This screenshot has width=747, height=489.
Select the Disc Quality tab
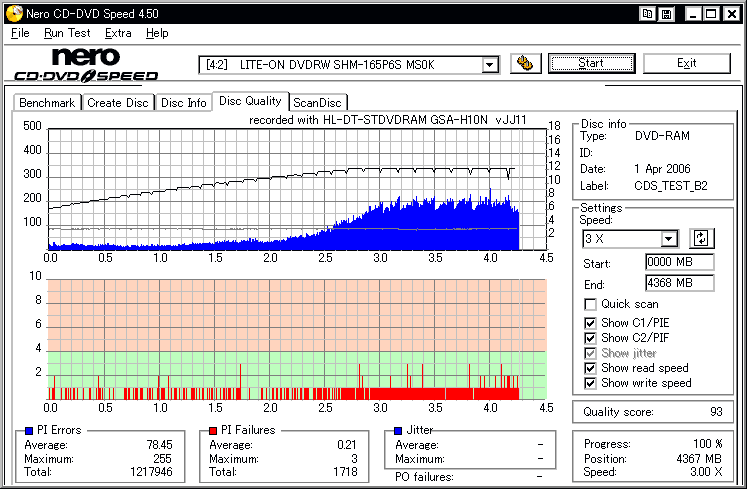(250, 101)
